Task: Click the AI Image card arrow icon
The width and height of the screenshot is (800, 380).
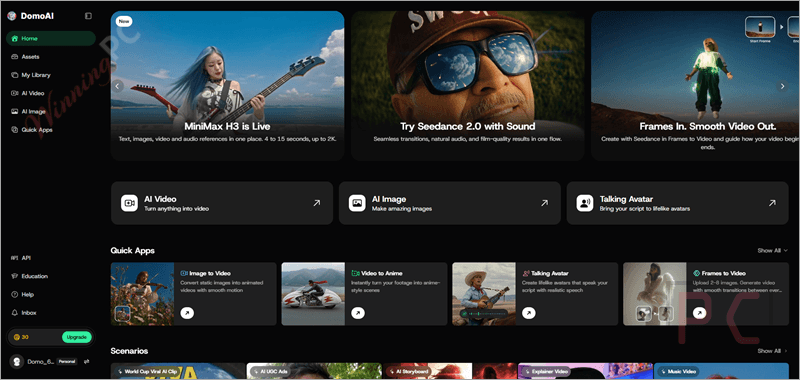Action: [544, 203]
